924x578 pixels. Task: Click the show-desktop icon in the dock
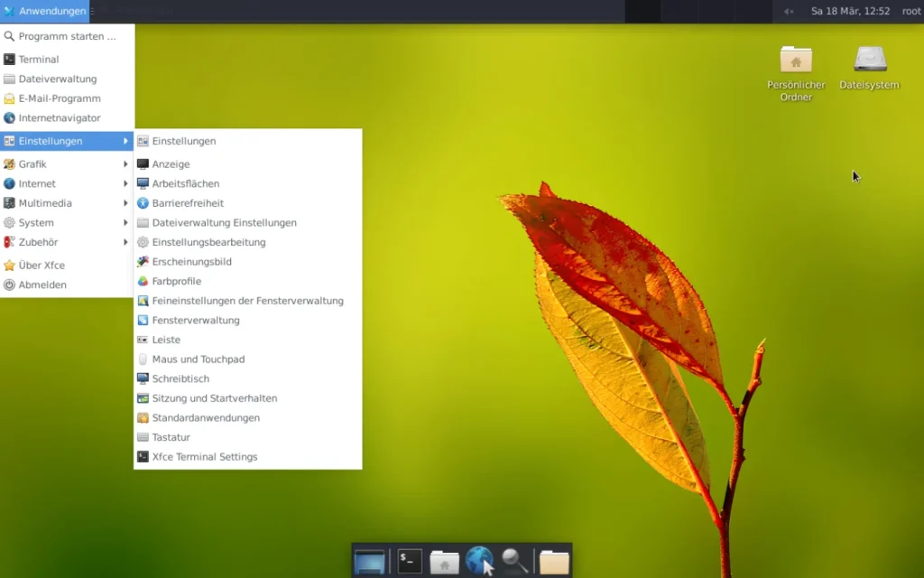point(370,558)
